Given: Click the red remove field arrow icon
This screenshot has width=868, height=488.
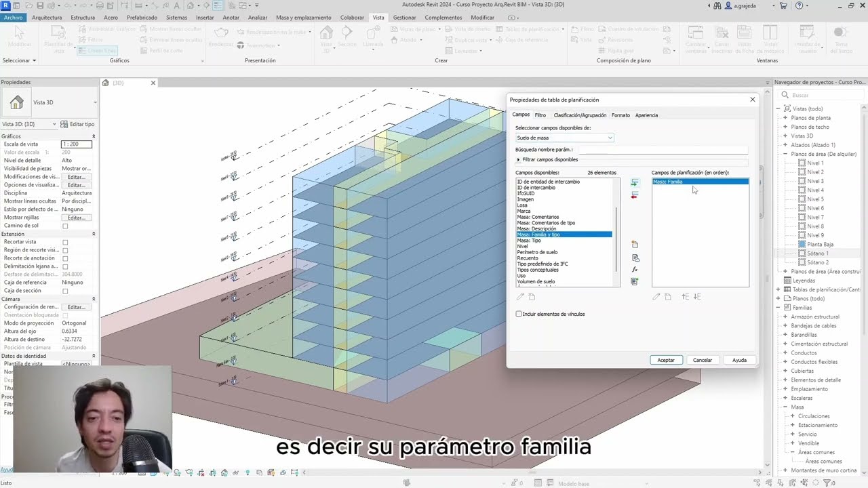Looking at the screenshot, I should coord(634,195).
